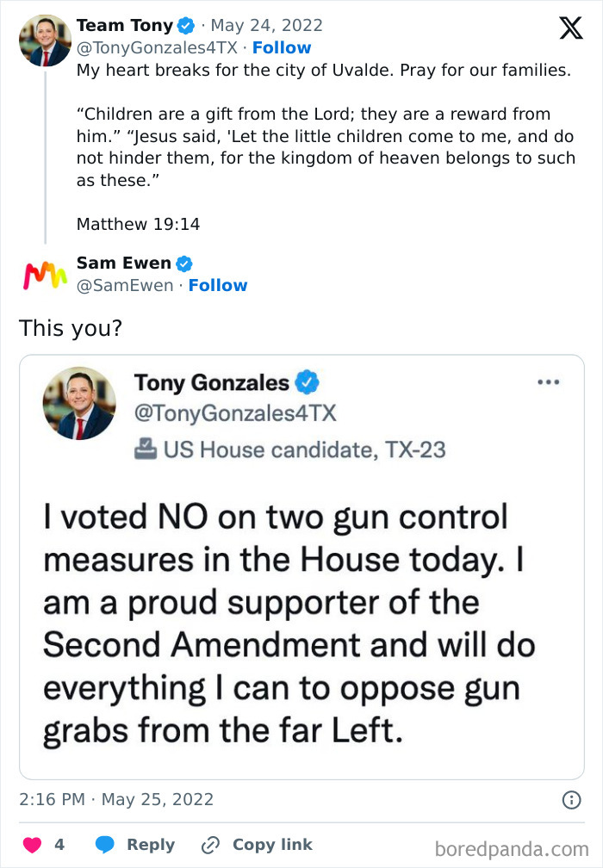
Task: Click the ballot box candidate icon
Action: [x=145, y=448]
